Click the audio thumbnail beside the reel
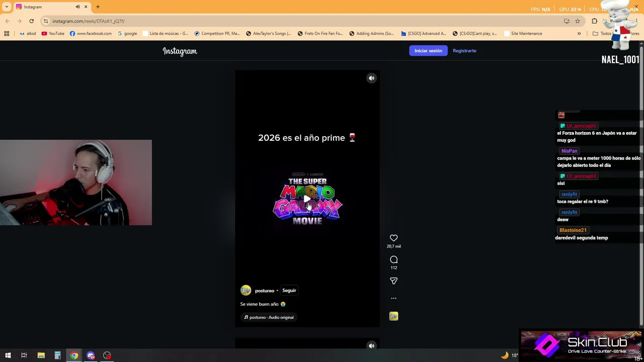The image size is (644, 362). tap(393, 316)
